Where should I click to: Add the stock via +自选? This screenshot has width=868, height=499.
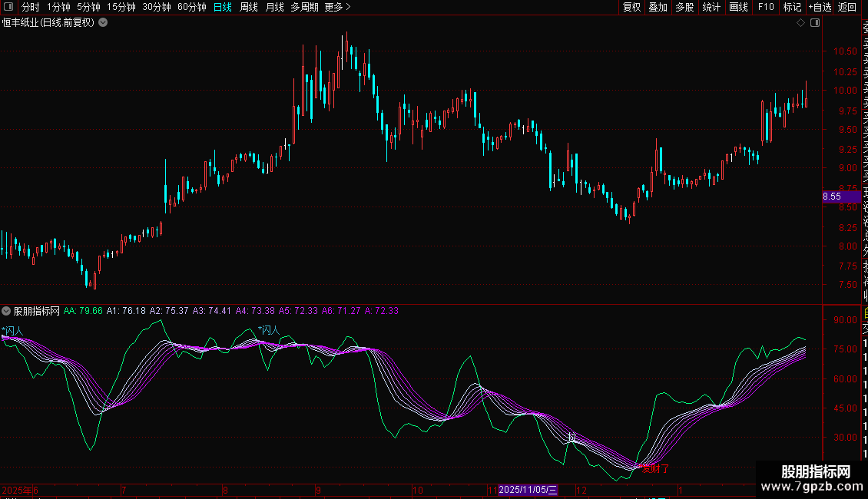[x=820, y=7]
